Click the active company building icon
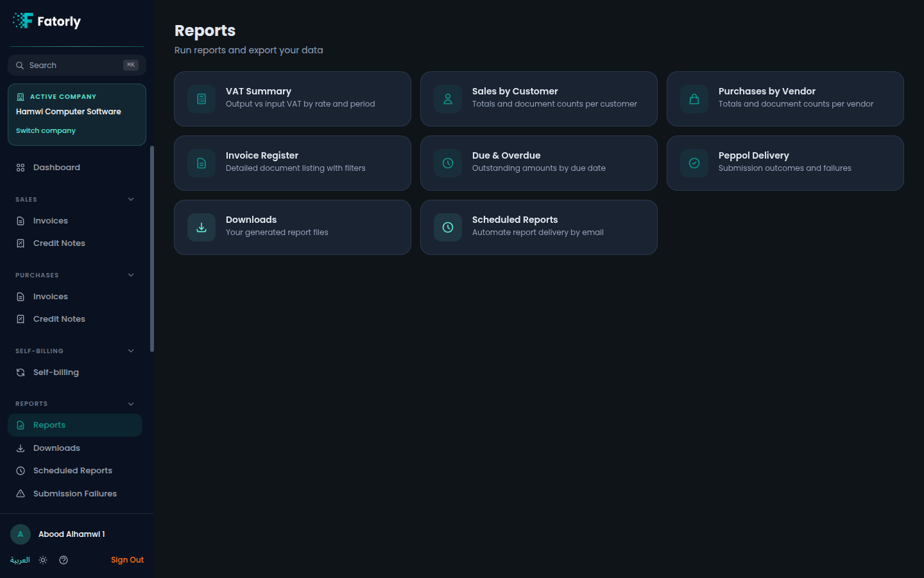 click(21, 97)
